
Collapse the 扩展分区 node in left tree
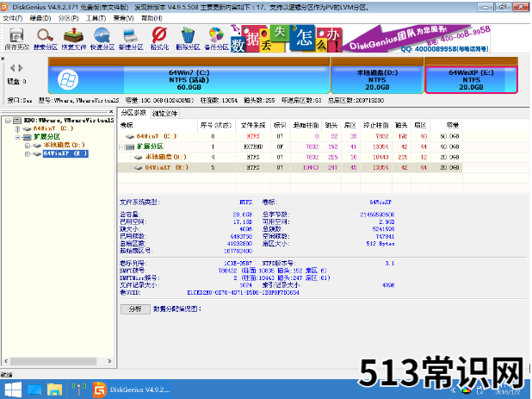[17, 137]
